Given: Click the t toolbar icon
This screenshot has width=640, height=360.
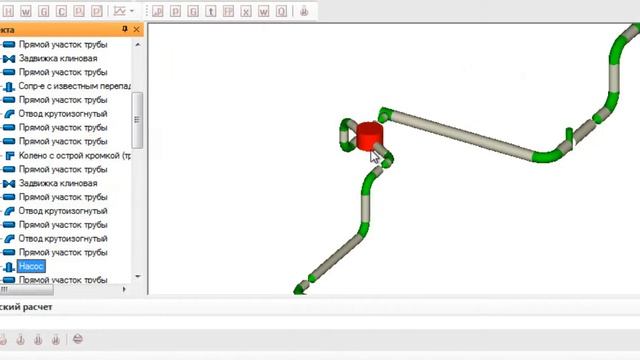Looking at the screenshot, I should coord(211,11).
